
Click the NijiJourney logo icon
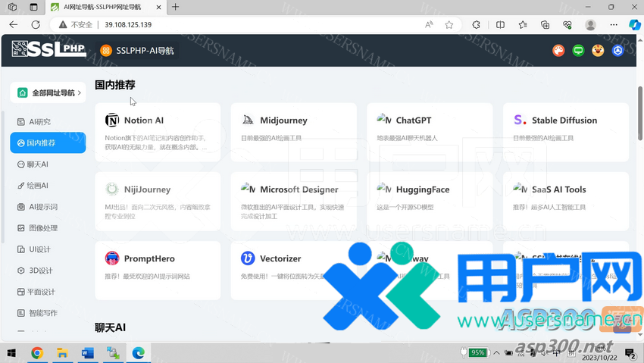tap(111, 189)
